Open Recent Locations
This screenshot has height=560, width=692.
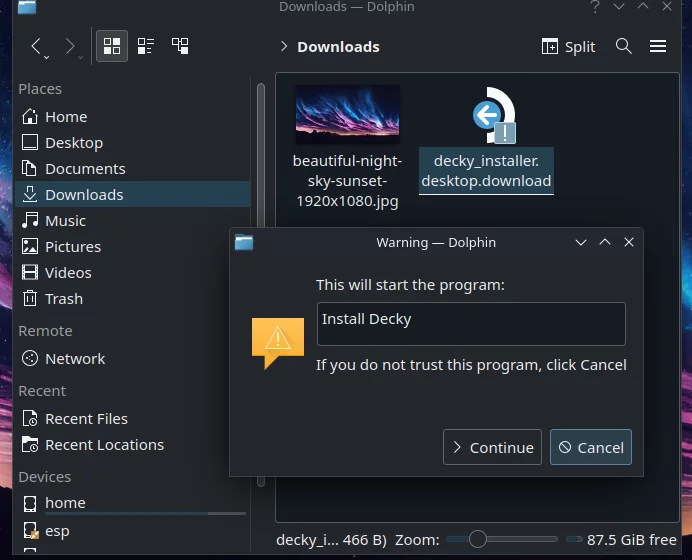point(132,445)
